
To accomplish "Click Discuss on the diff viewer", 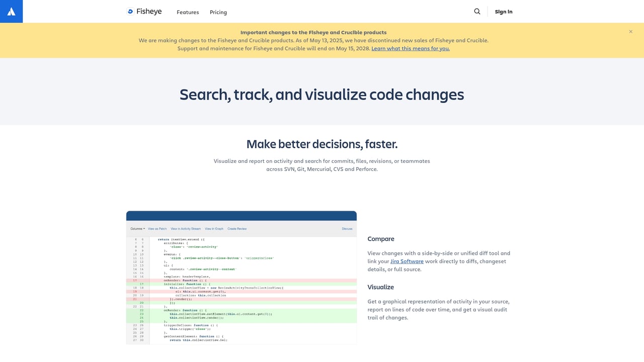I will pos(347,228).
